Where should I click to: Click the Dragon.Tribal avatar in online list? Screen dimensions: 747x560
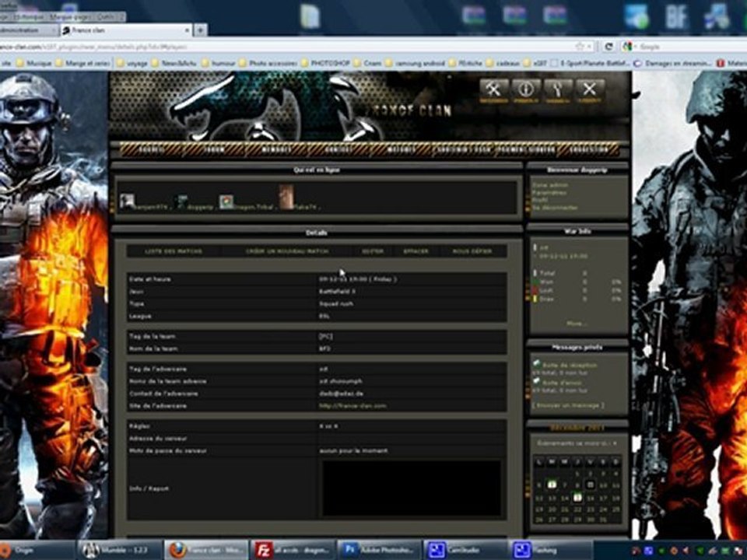tap(226, 202)
